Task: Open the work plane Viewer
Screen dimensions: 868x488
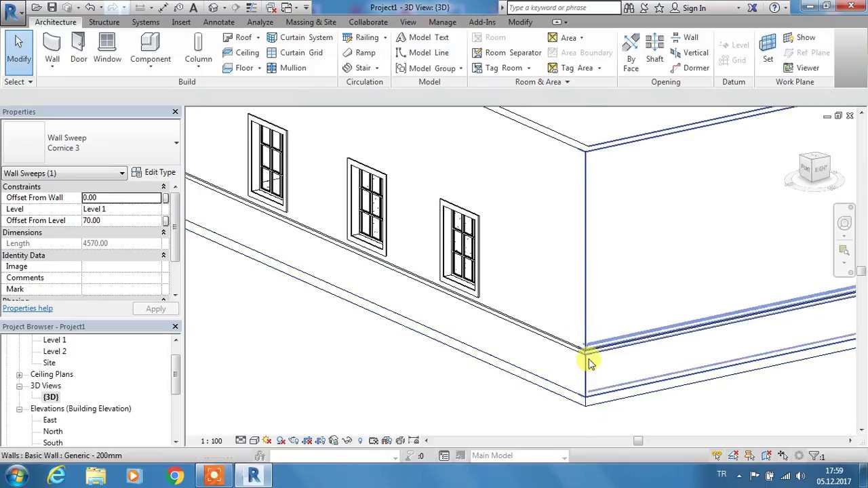Action: [802, 68]
